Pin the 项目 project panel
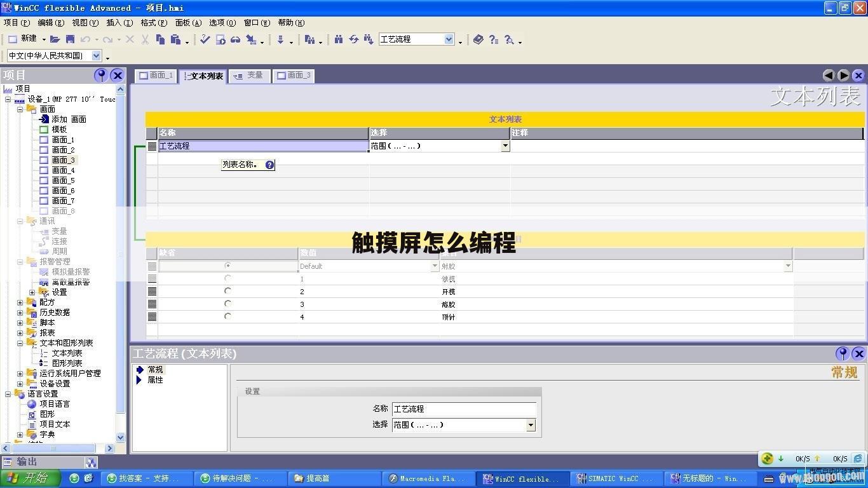This screenshot has width=868, height=488. click(x=100, y=75)
